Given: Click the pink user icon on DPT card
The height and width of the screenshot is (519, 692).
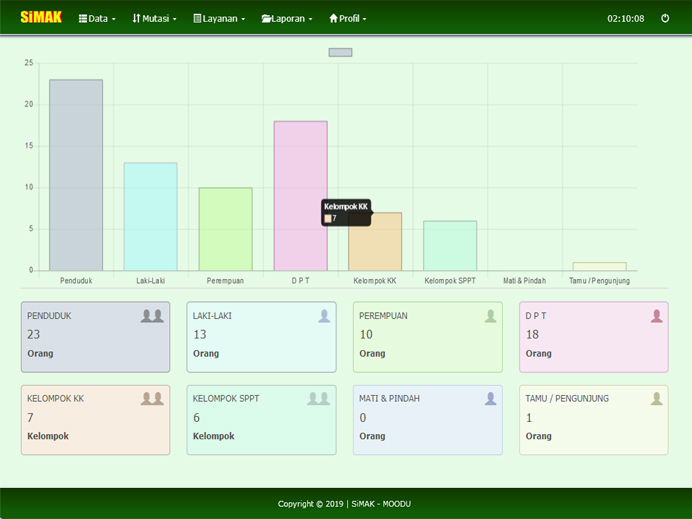Looking at the screenshot, I should [x=656, y=316].
